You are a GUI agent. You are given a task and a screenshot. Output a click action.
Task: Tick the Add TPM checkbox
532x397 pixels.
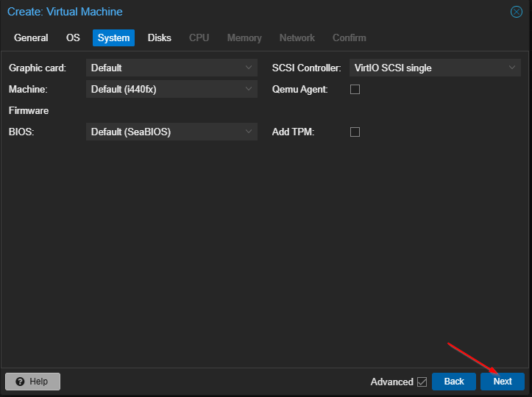coord(355,132)
